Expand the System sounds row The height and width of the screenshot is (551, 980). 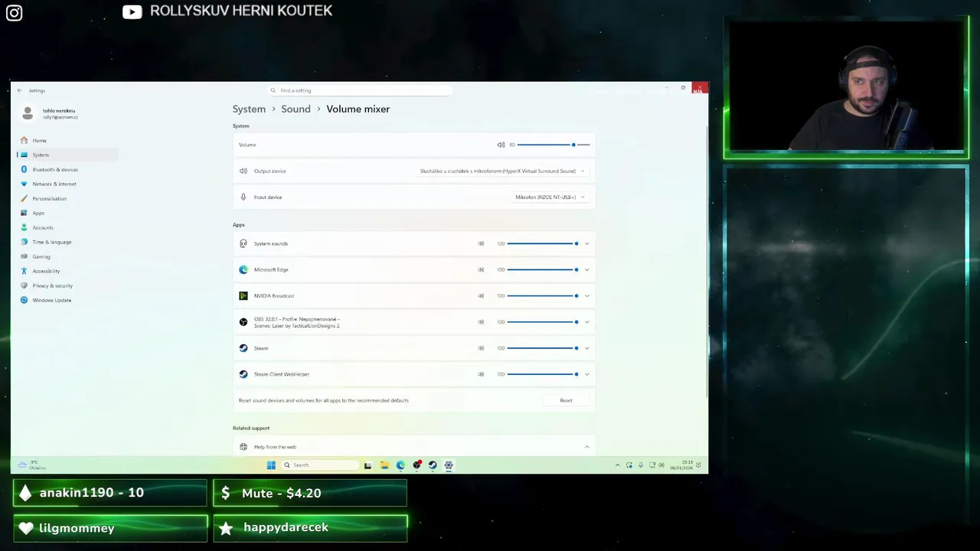587,243
